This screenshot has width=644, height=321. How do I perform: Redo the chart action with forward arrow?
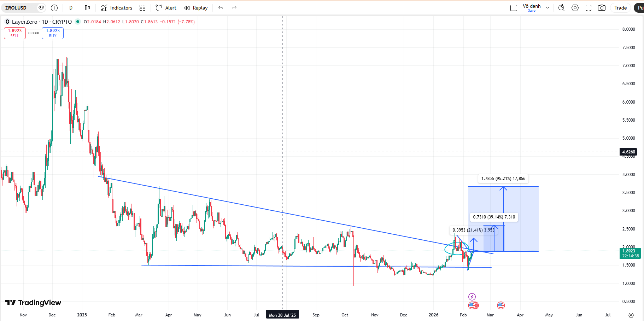234,8
